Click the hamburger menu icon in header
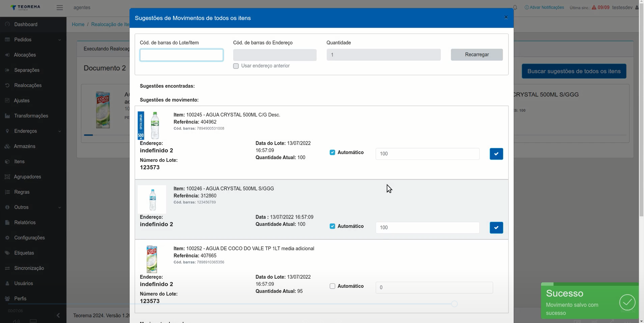 [x=60, y=7]
